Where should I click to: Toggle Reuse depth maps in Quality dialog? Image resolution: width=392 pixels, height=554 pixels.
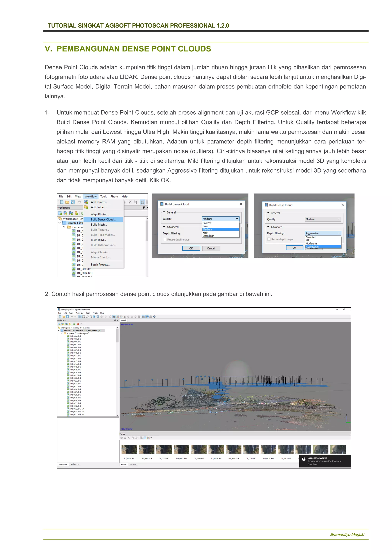[x=165, y=240]
